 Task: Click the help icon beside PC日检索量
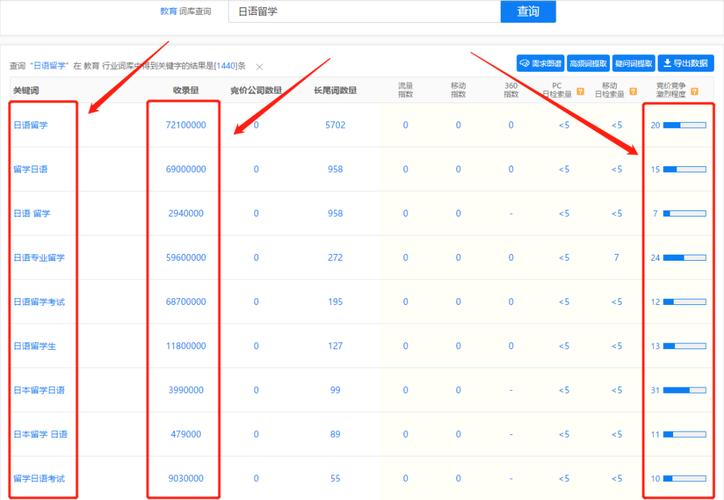[579, 92]
